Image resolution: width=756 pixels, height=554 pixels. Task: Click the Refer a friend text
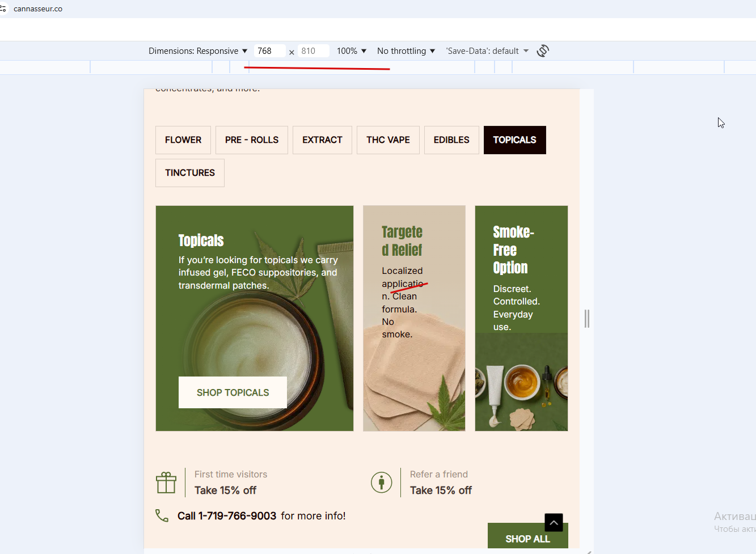coord(439,474)
